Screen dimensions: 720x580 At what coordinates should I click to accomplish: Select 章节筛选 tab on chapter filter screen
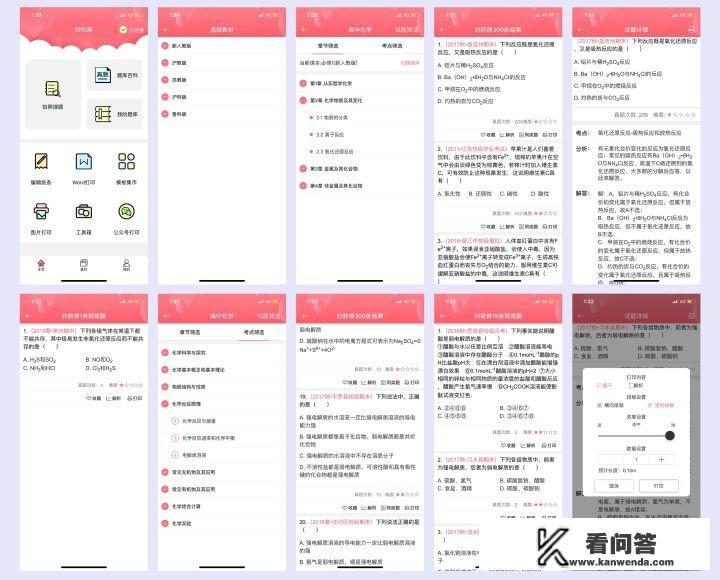pos(328,45)
